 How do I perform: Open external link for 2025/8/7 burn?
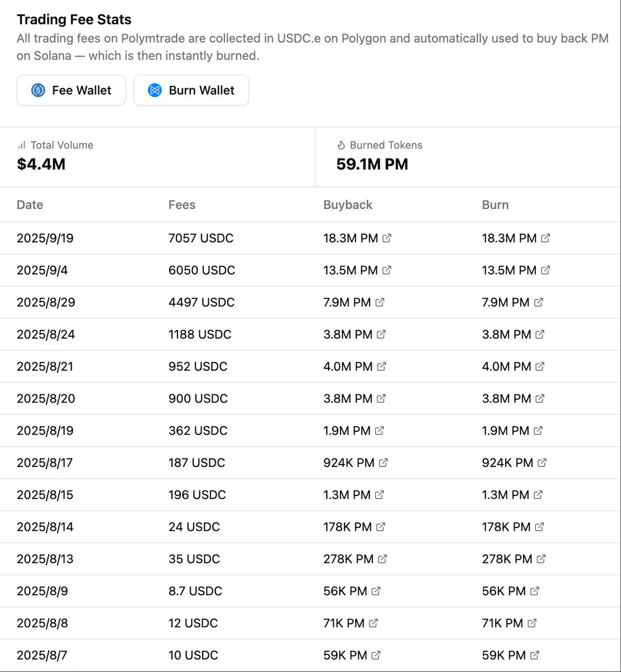(x=535, y=655)
